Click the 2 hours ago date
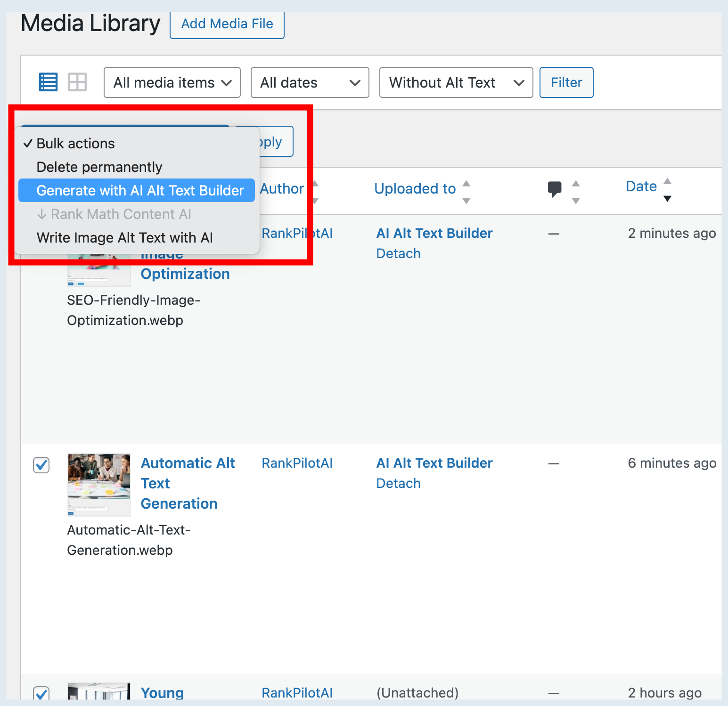 click(x=665, y=693)
